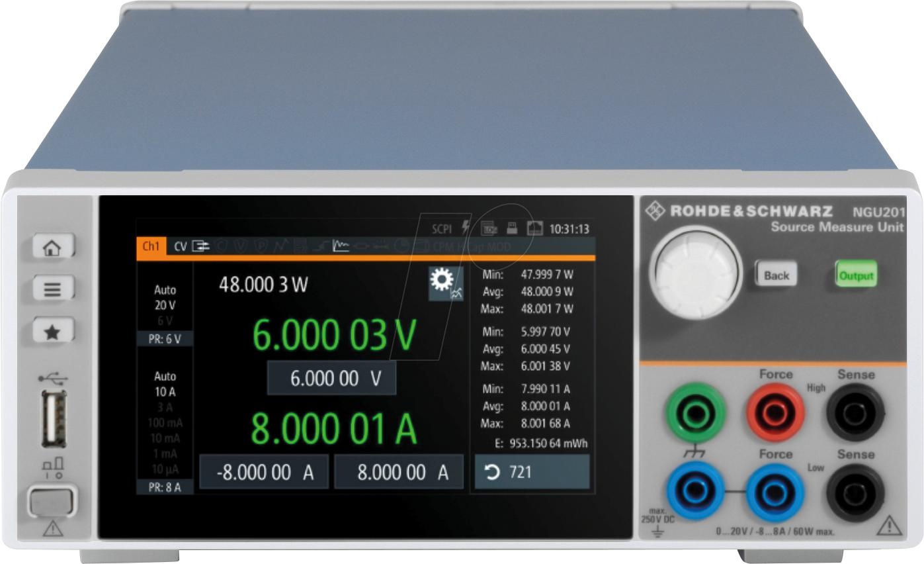Tap the black Sense Low jack
This screenshot has height=564, width=924.
click(855, 493)
